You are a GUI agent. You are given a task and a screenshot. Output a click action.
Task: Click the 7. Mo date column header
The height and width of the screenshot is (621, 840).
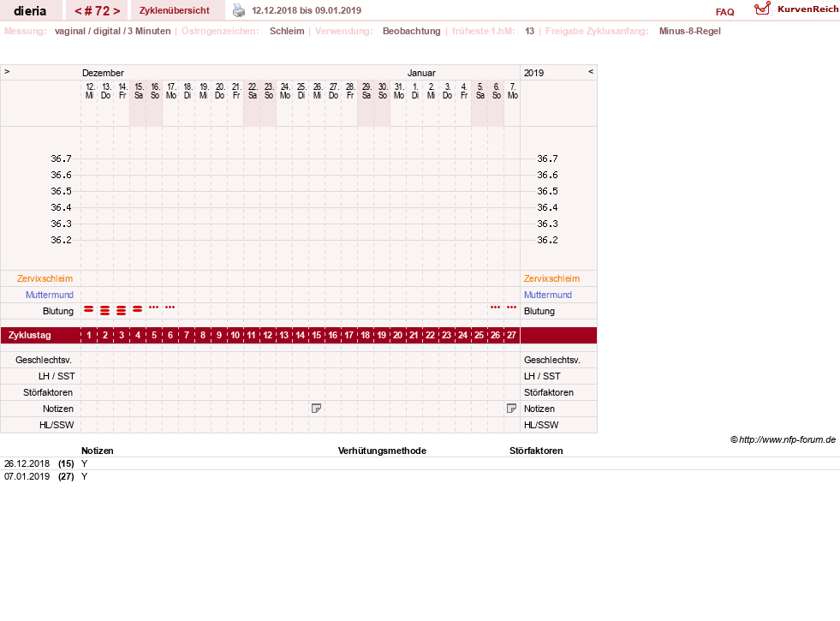click(x=513, y=91)
